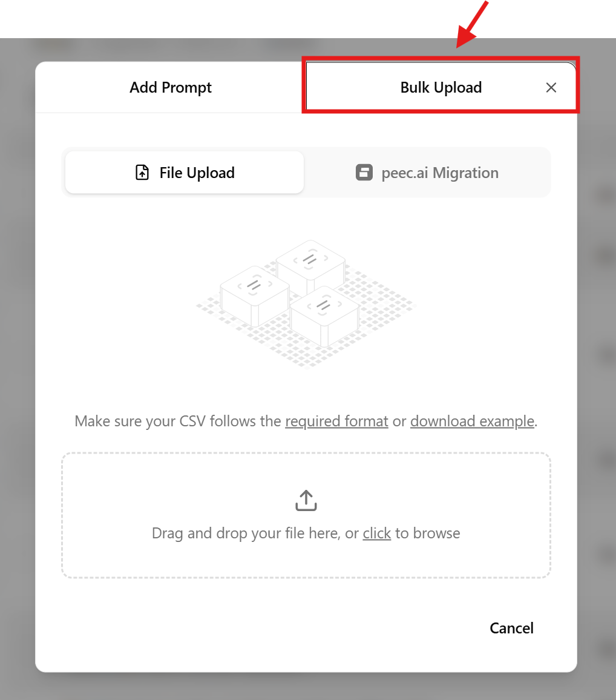This screenshot has width=616, height=700.
Task: Select the Add Prompt tab
Action: coord(170,87)
